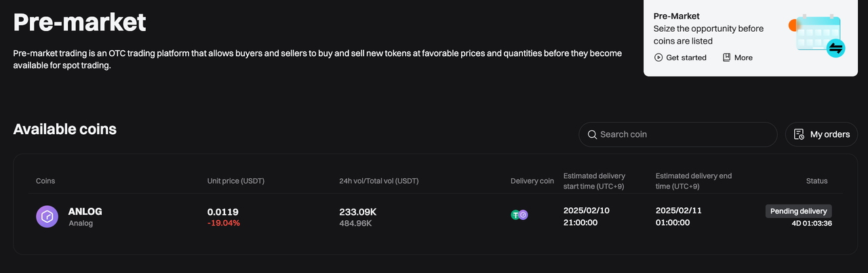Click the green USDT delivery coin icon
The width and height of the screenshot is (868, 273).
pyautogui.click(x=516, y=215)
